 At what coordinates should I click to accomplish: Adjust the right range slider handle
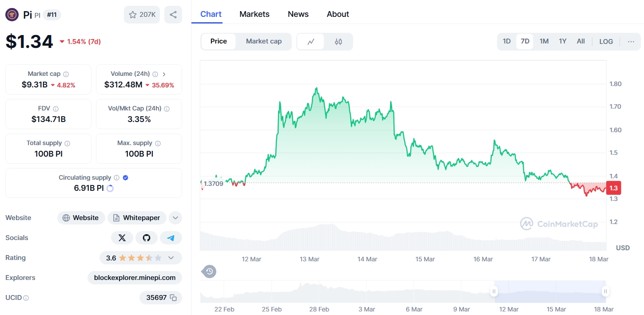tap(605, 291)
